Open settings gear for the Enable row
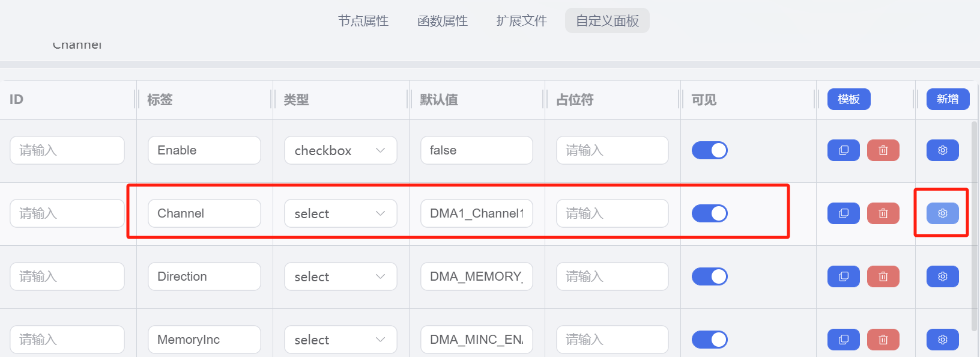The width and height of the screenshot is (980, 357). pyautogui.click(x=942, y=150)
